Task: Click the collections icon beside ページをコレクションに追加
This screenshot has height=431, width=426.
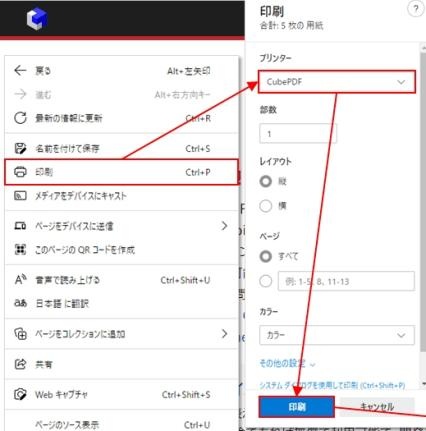Action: (x=20, y=333)
